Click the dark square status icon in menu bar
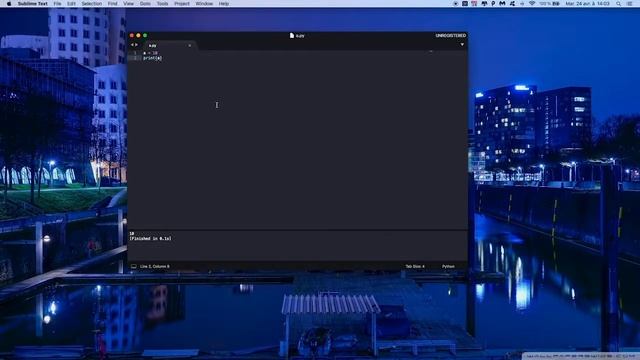Screen dimensions: 640x360 pos(465,4)
